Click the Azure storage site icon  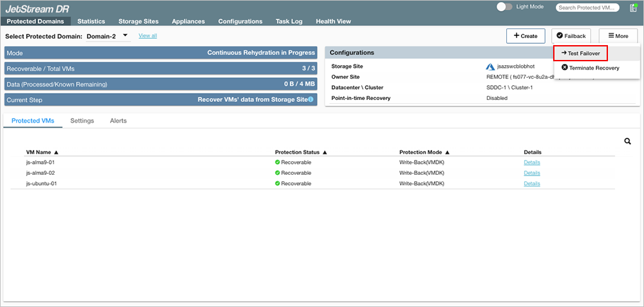click(490, 66)
